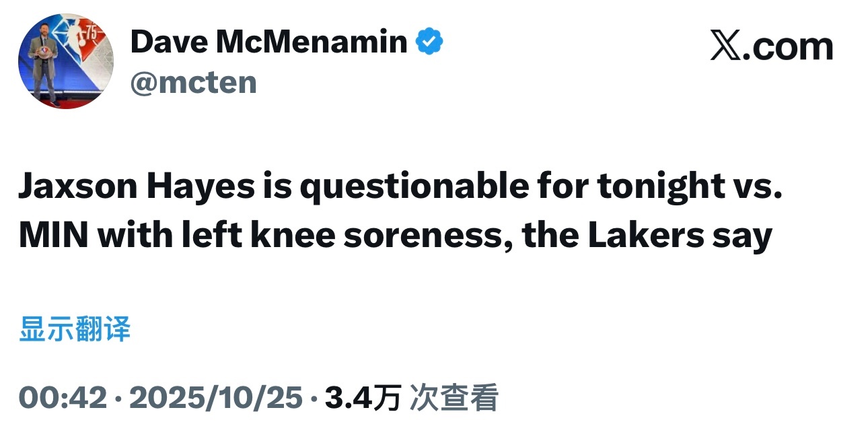Click "knee soreness" in the tweet

click(373, 237)
